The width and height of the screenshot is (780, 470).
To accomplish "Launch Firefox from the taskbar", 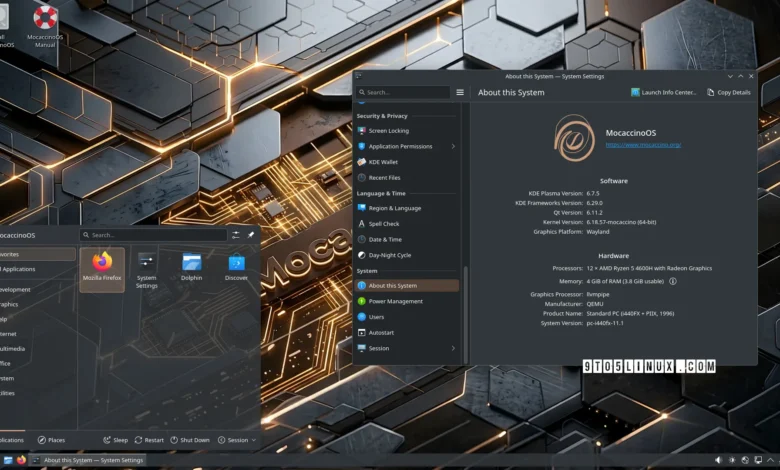I will [21, 460].
